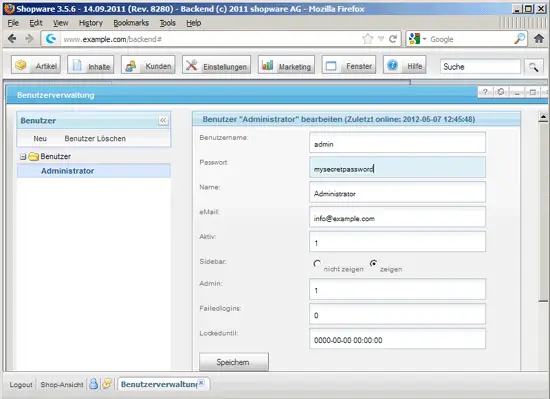Viewport: 550px width, 399px height.
Task: Go to the Firefox home page icon
Action: tap(539, 39)
